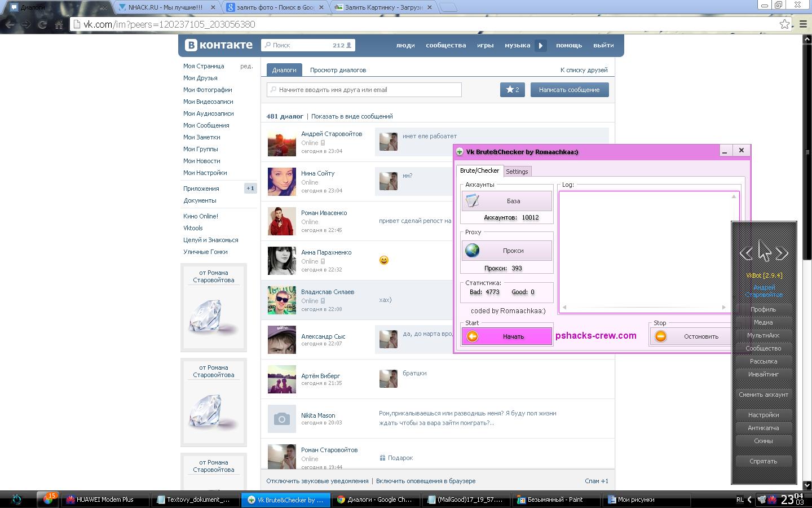Click the browser page scrollbar down arrow

point(807,485)
